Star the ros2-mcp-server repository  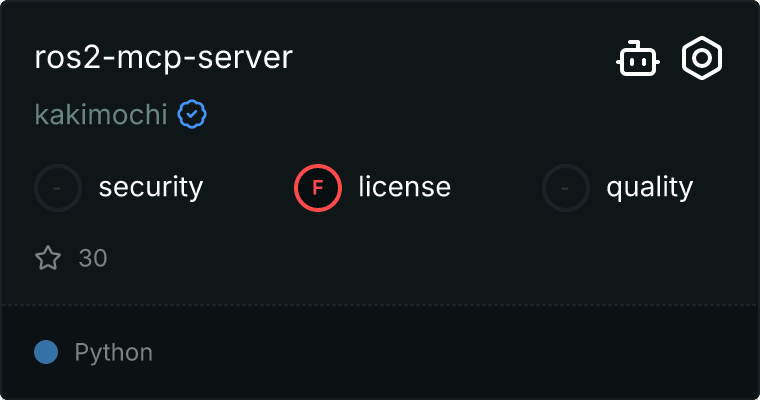[48, 259]
